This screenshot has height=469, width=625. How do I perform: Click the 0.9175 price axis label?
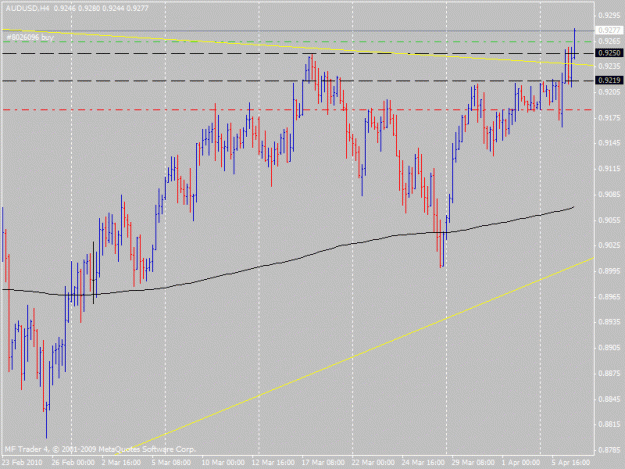pyautogui.click(x=609, y=118)
